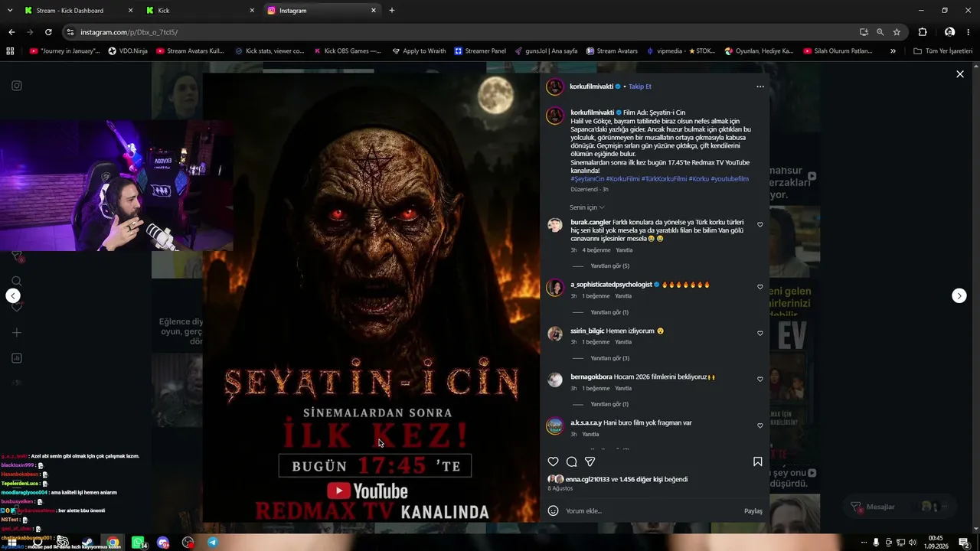Image resolution: width=980 pixels, height=551 pixels.
Task: Open the 'Apply to Wraith' bookmark
Action: (419, 51)
